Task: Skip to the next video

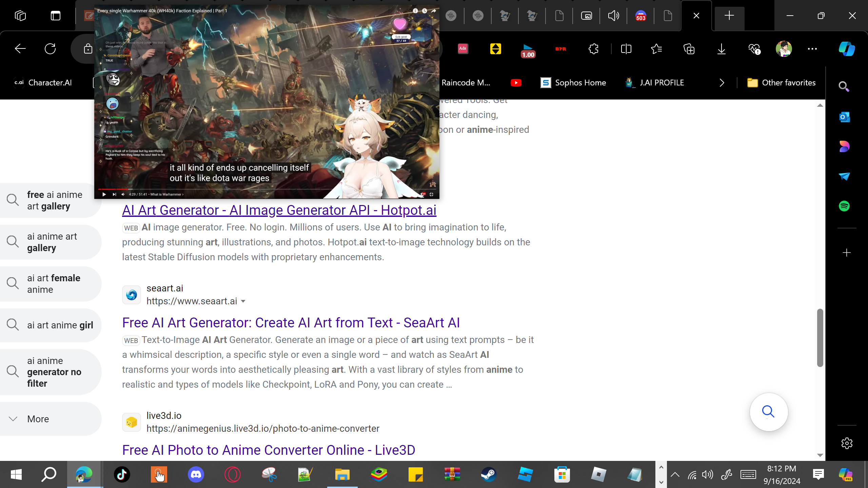Action: coord(114,194)
